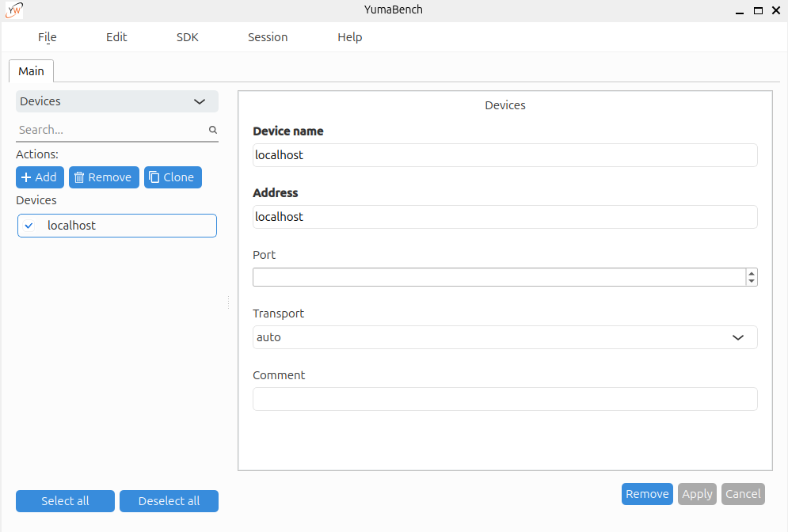Open the Edit menu
Image resolution: width=788 pixels, height=532 pixels.
[116, 37]
